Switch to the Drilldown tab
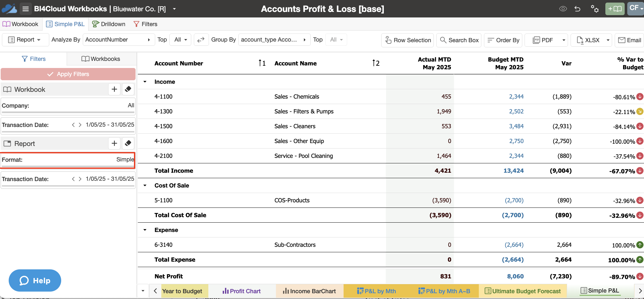 click(x=109, y=24)
